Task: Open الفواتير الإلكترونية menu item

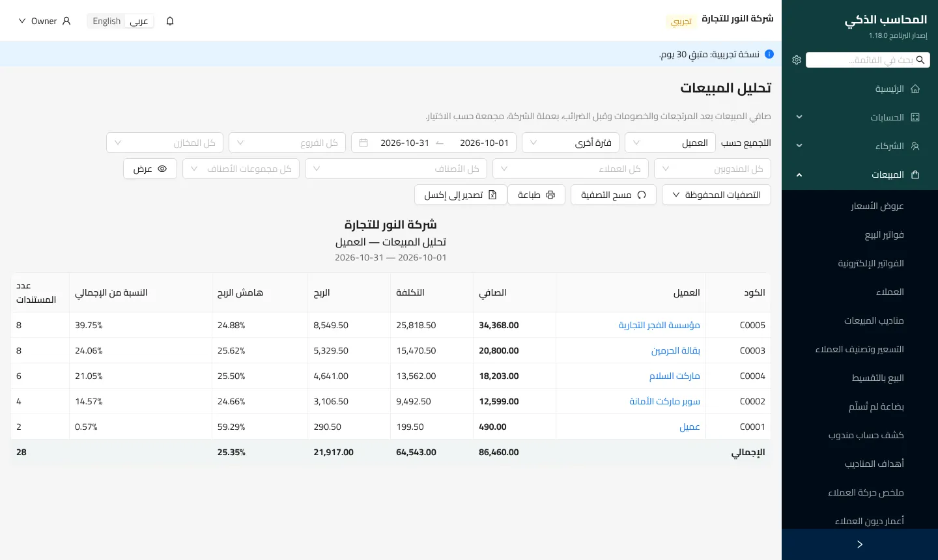Action: (x=871, y=263)
